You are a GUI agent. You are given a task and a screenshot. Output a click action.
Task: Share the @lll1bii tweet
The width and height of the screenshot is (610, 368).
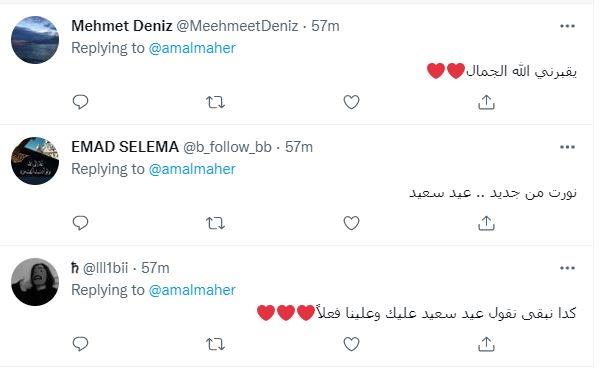tap(486, 344)
